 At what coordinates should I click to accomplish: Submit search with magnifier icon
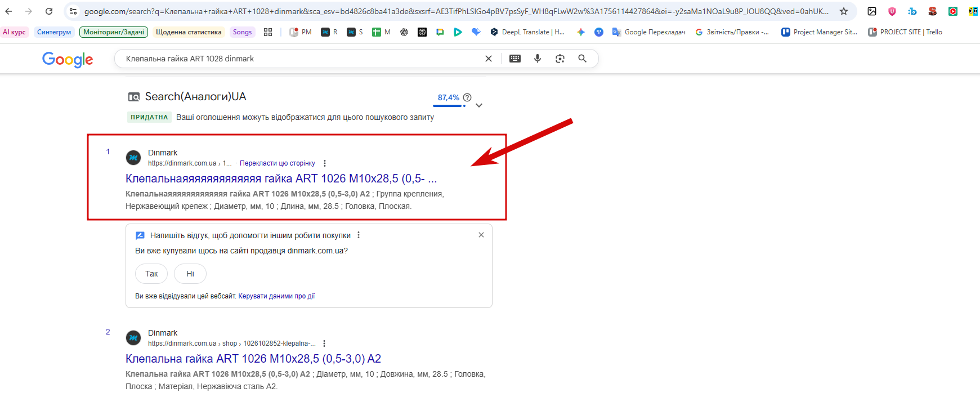pos(583,59)
